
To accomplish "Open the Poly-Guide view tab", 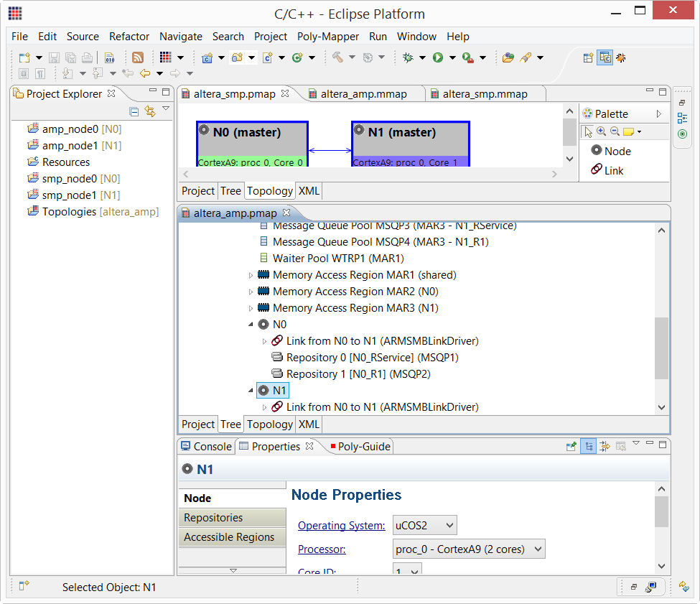I will tap(360, 447).
